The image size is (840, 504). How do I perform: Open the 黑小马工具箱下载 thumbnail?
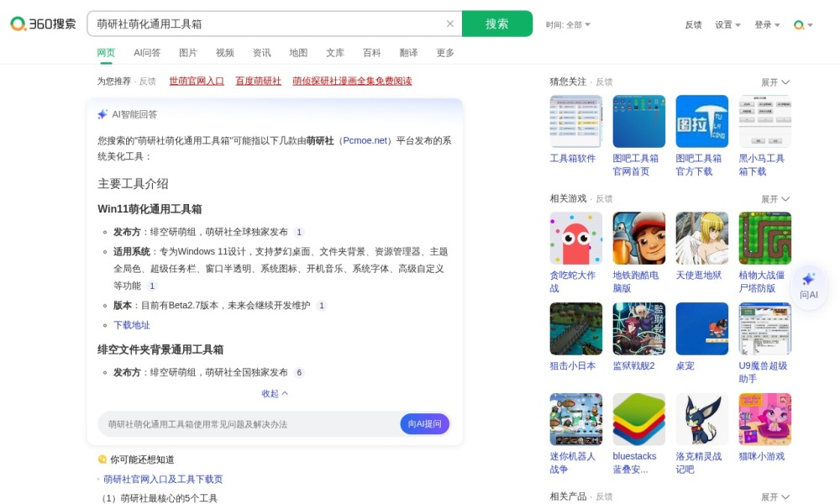pos(765,121)
